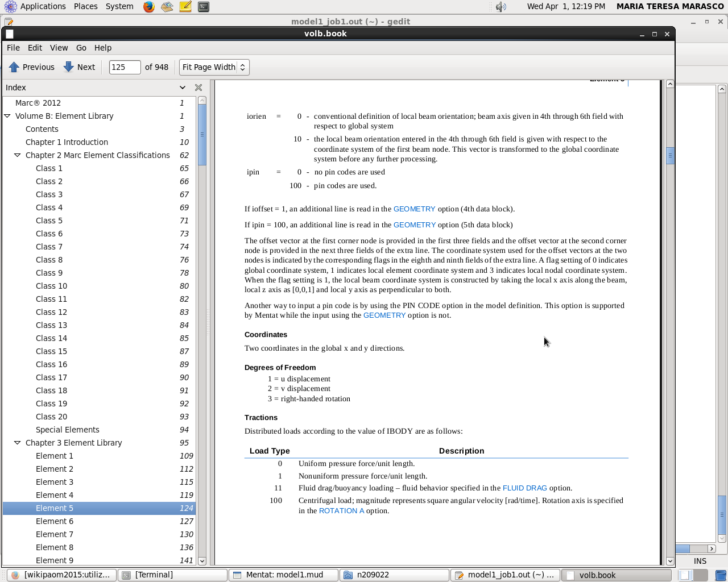Open the Edit menu
Image resolution: width=728 pixels, height=582 pixels.
click(35, 48)
